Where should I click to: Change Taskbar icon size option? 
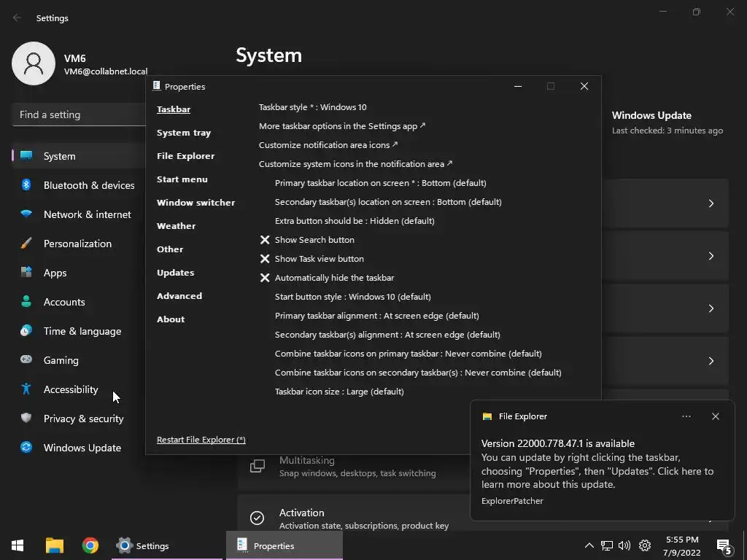[x=339, y=392]
